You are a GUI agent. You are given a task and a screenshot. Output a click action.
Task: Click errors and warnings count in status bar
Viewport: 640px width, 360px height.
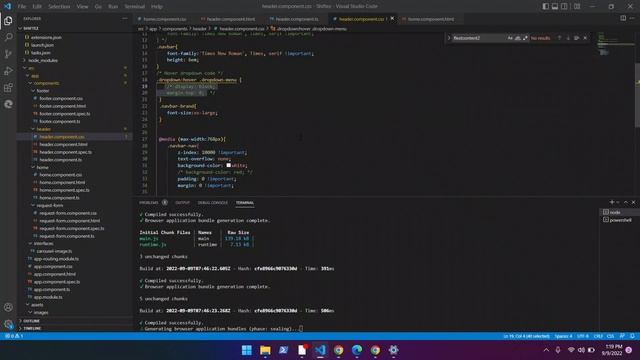tap(14, 336)
